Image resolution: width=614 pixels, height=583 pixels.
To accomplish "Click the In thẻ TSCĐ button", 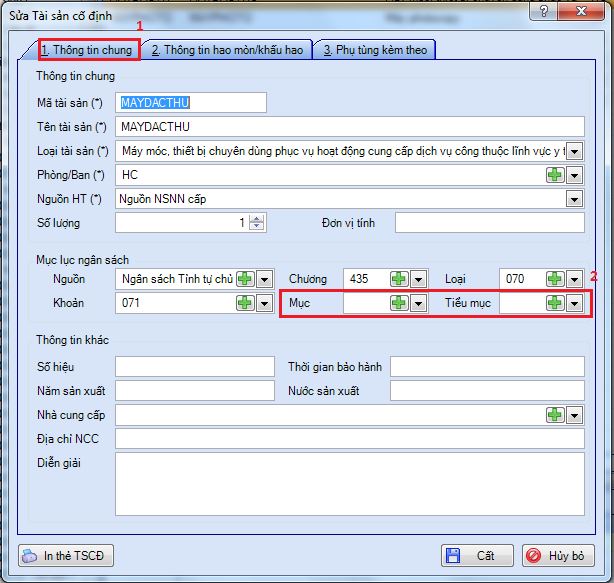I will pos(66,555).
